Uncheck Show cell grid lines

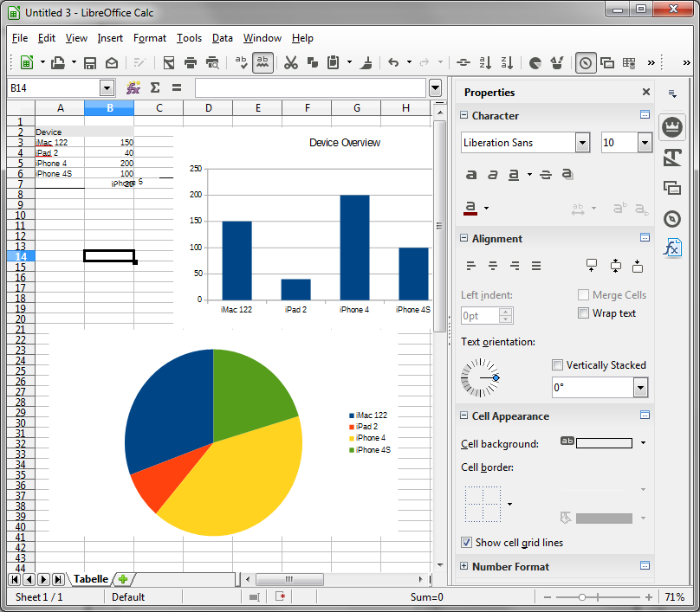(467, 543)
